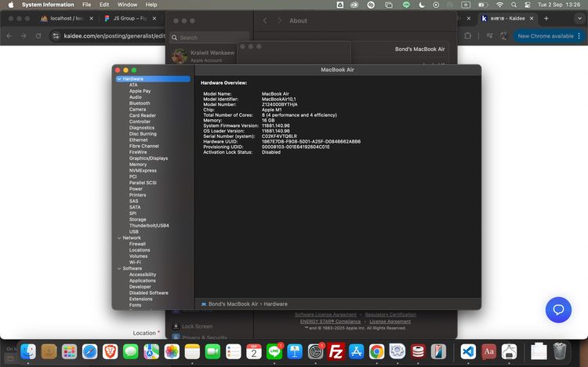Open Finder from the Dock
588x367 pixels.
coord(28,351)
